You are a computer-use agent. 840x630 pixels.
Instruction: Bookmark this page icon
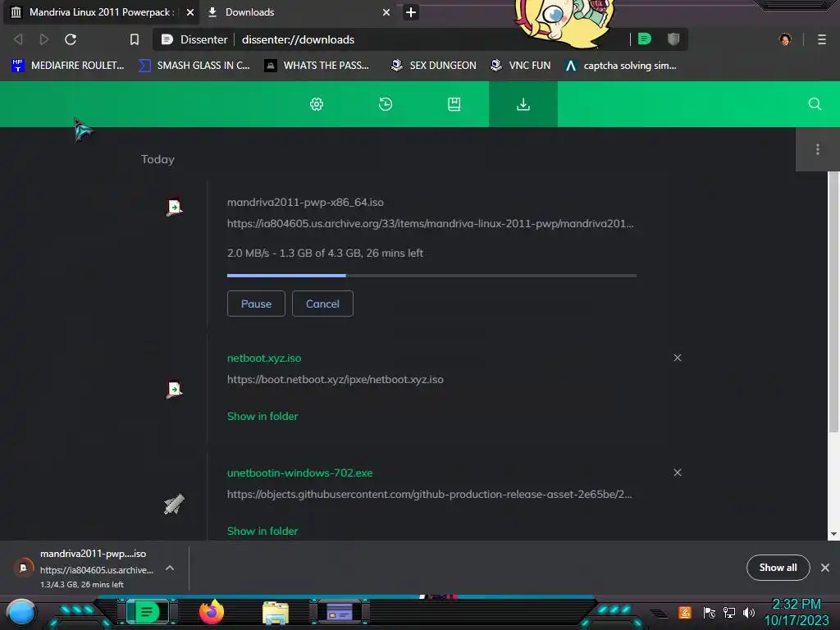135,39
